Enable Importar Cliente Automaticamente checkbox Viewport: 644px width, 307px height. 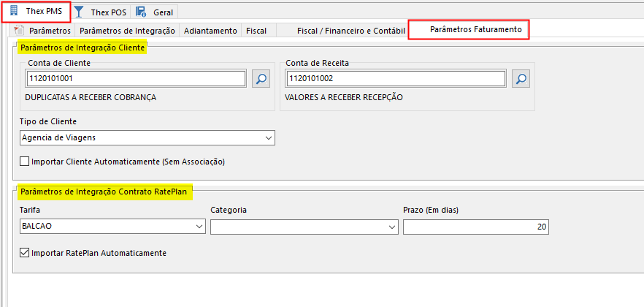coord(25,162)
